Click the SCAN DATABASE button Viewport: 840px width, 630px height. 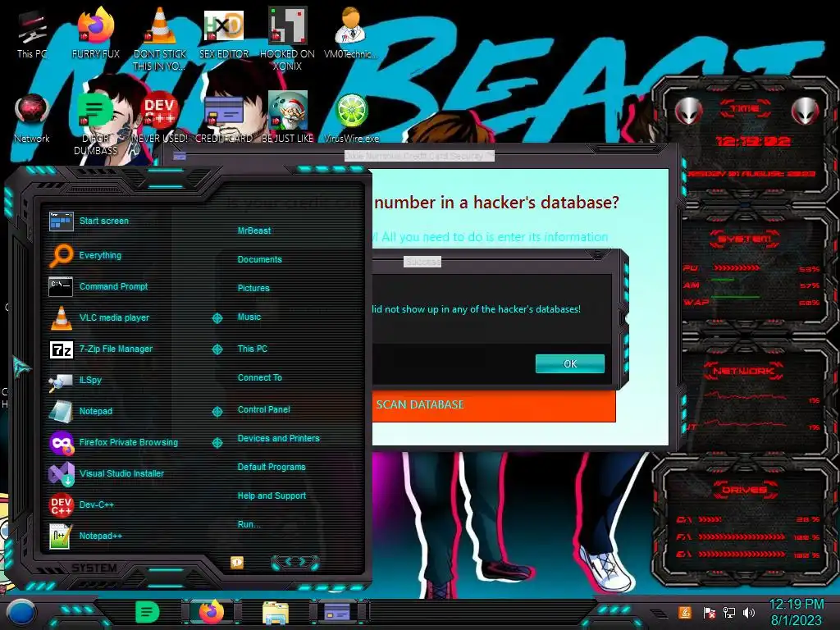click(x=494, y=405)
